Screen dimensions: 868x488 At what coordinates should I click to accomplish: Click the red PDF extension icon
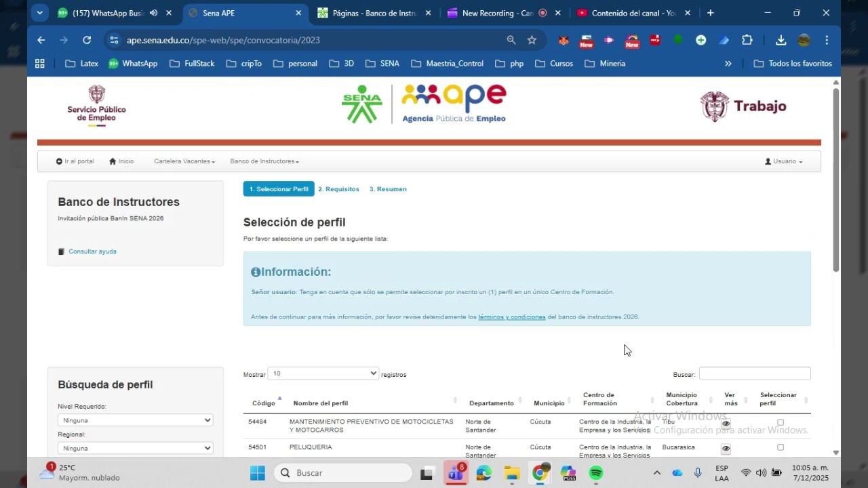point(655,40)
